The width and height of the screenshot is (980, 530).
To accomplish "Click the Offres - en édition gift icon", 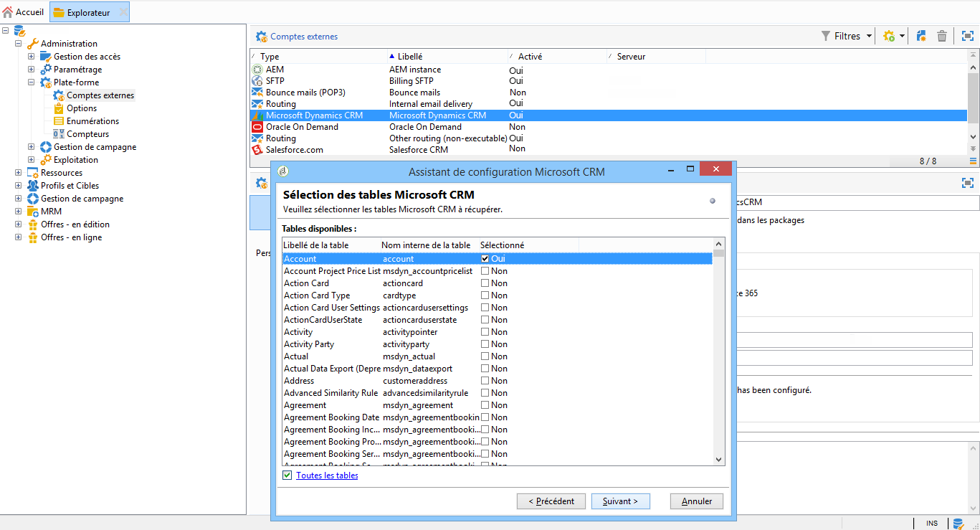I will 32,224.
